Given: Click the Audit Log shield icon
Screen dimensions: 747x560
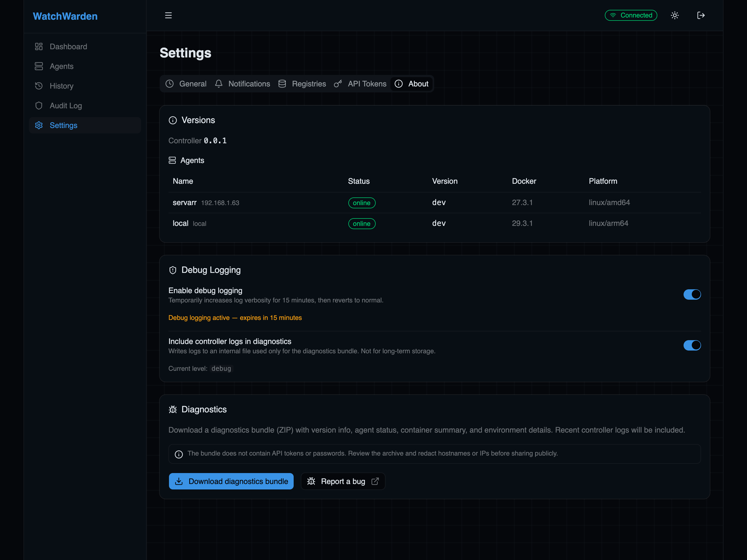Looking at the screenshot, I should tap(39, 105).
